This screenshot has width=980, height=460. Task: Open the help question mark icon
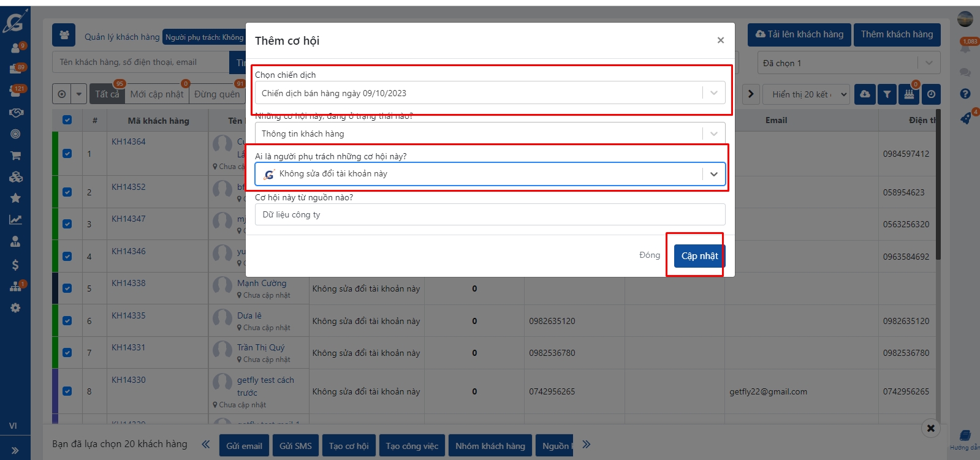click(x=965, y=94)
